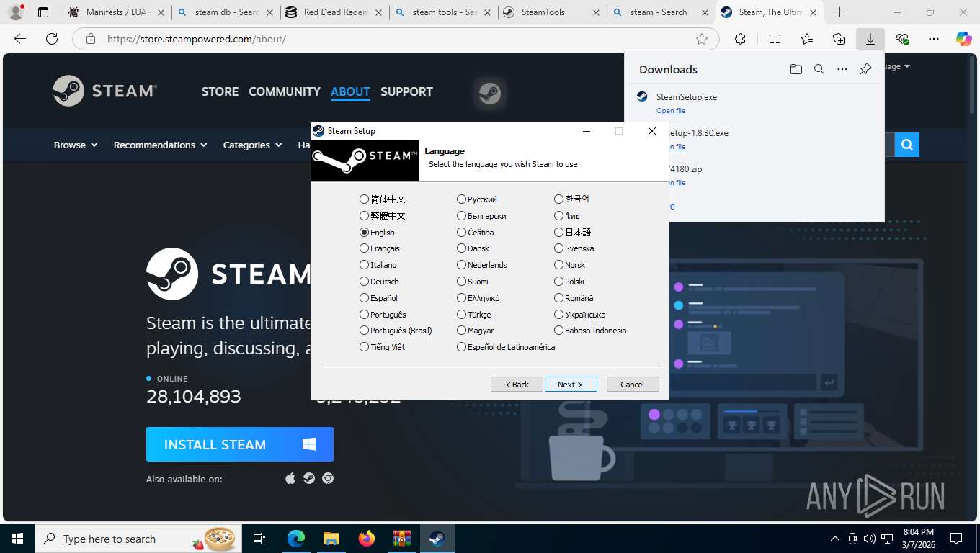The width and height of the screenshot is (980, 553).
Task: Open more options in Downloads panel
Action: [842, 69]
